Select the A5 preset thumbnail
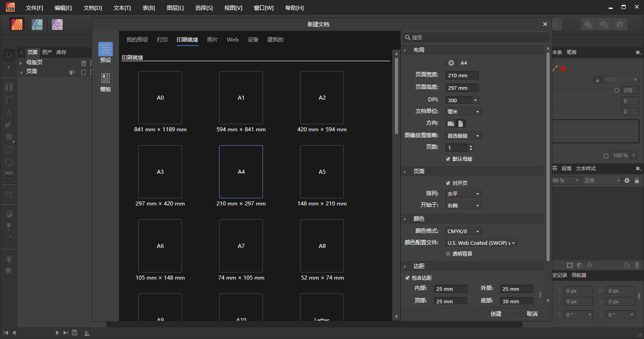 [x=322, y=172]
